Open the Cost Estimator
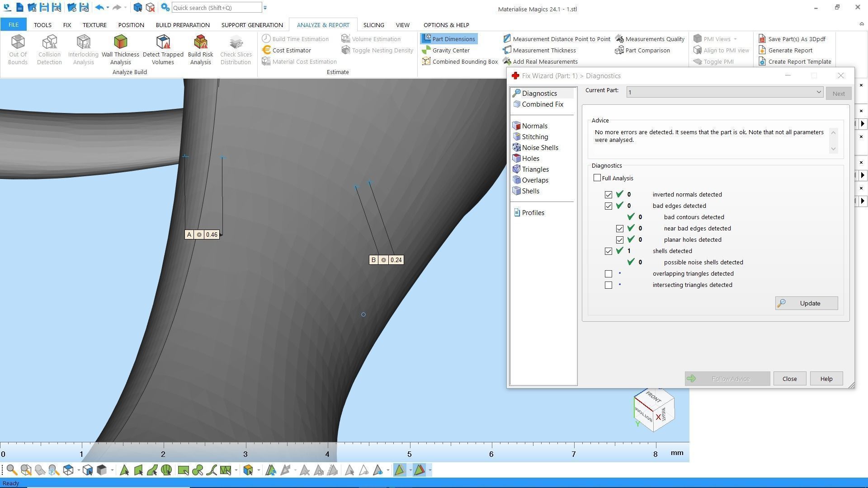This screenshot has height=488, width=868. point(291,50)
